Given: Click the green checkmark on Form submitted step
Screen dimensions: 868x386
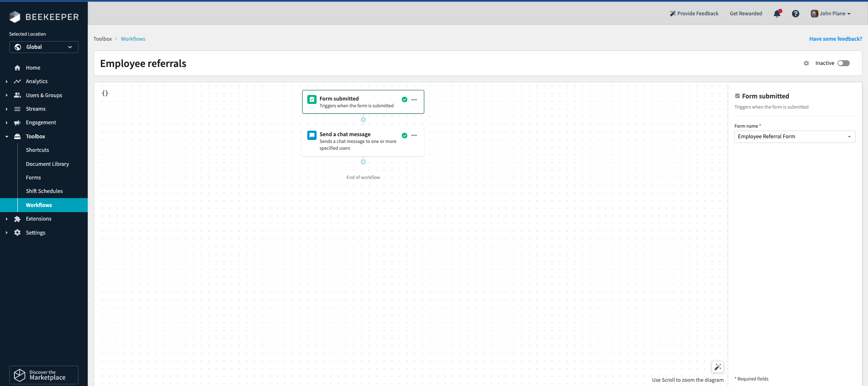Looking at the screenshot, I should click(404, 99).
